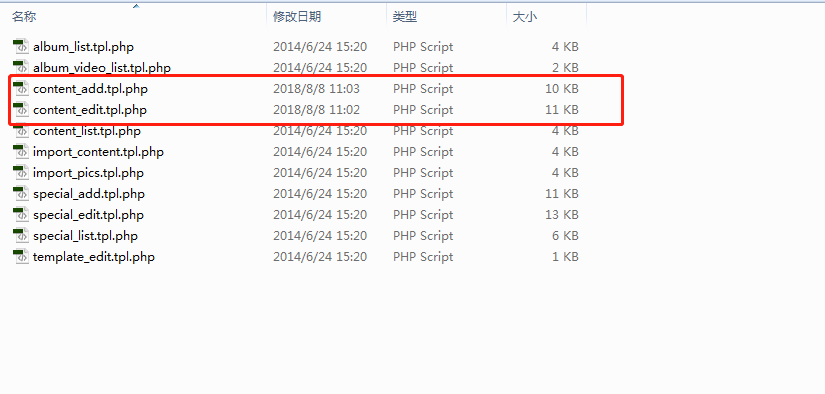This screenshot has height=394, width=825.
Task: Select the special_list.tpl.php file icon
Action: point(21,236)
